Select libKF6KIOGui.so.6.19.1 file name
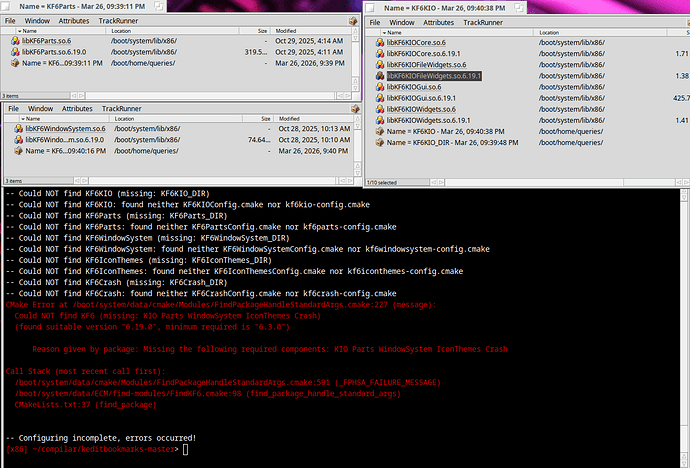This screenshot has width=690, height=468. [x=421, y=98]
